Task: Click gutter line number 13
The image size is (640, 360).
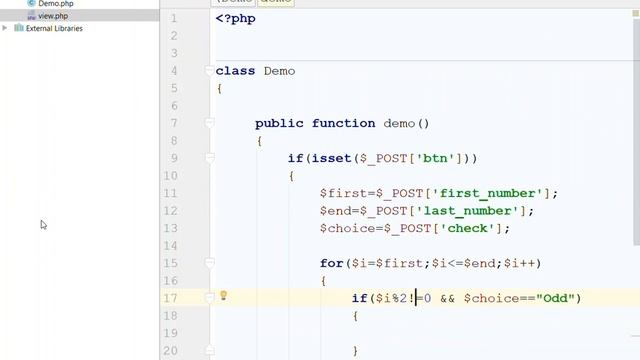Action: click(x=171, y=228)
